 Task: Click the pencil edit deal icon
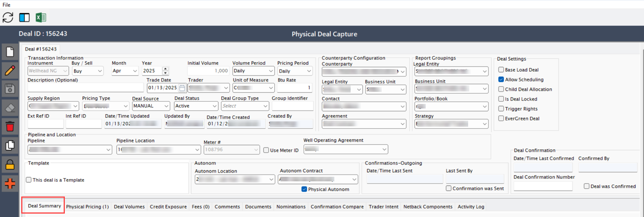[10, 70]
